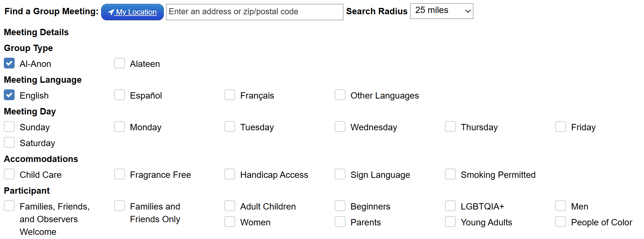This screenshot has height=239, width=644.
Task: Select the Handicap Access checkbox
Action: click(230, 174)
